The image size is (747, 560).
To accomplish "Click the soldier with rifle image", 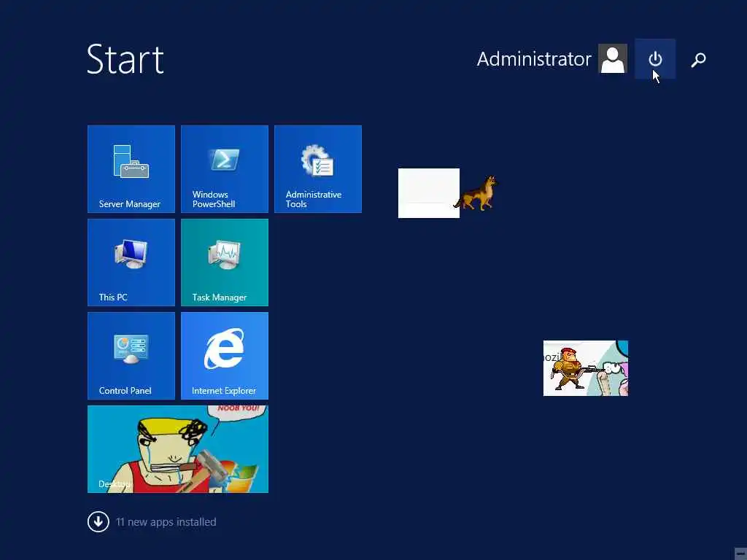I will tap(571, 368).
